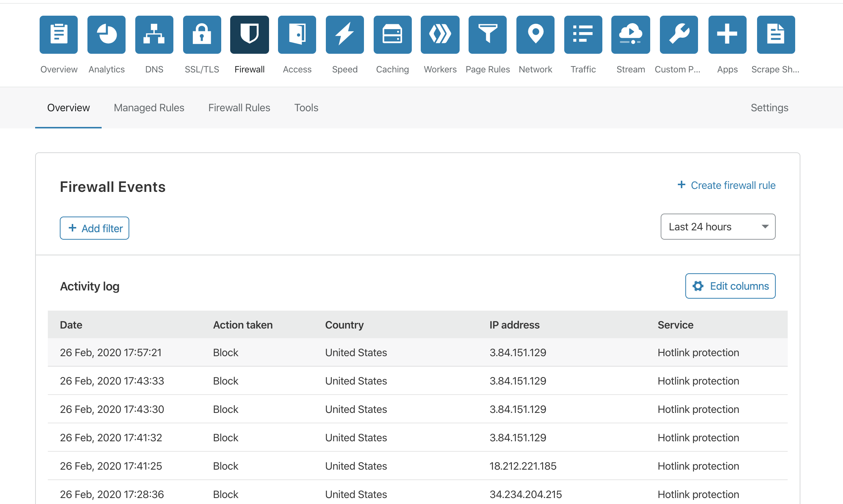The height and width of the screenshot is (504, 843).
Task: Open the Stream cloud icon
Action: coord(630,35)
